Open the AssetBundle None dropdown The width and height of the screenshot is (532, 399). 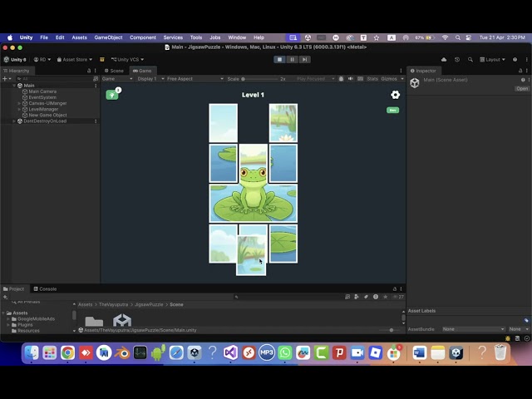click(473, 329)
